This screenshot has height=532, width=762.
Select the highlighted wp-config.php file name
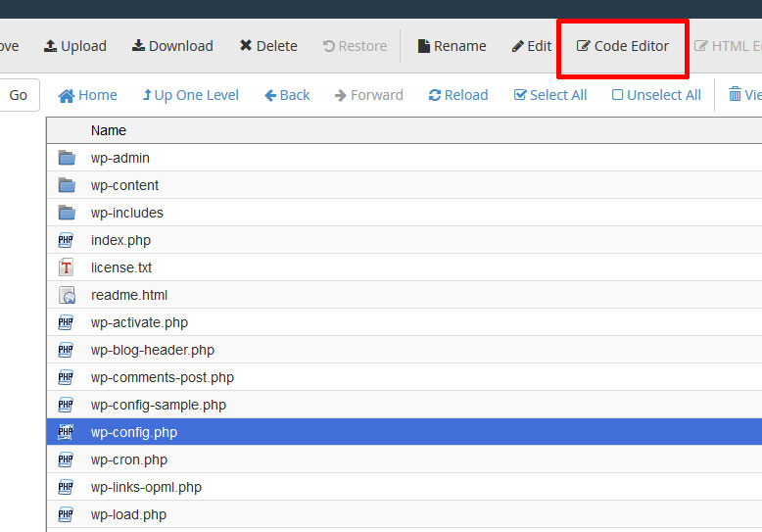point(134,432)
